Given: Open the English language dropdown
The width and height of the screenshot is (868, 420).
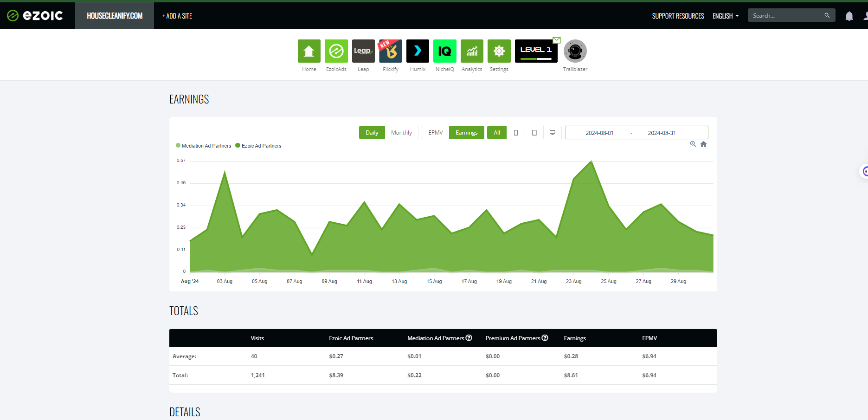Looking at the screenshot, I should coord(726,16).
